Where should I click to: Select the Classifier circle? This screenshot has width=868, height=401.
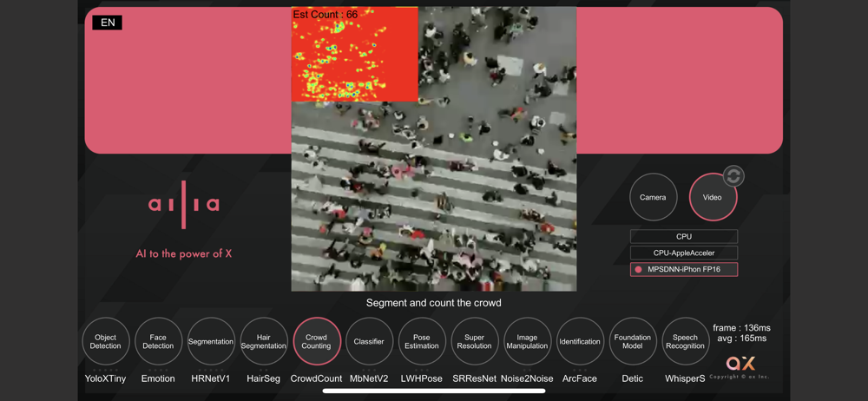click(x=369, y=341)
